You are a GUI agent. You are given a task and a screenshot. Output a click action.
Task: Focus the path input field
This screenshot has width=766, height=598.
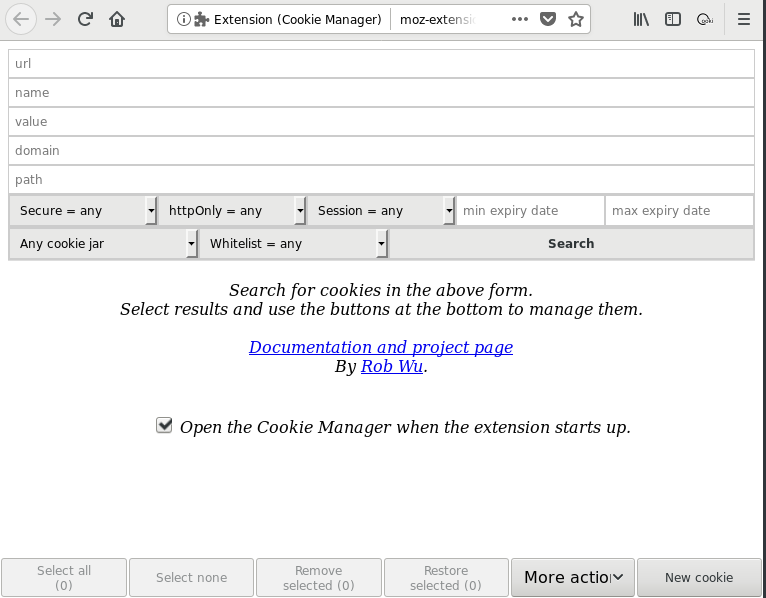tap(382, 179)
